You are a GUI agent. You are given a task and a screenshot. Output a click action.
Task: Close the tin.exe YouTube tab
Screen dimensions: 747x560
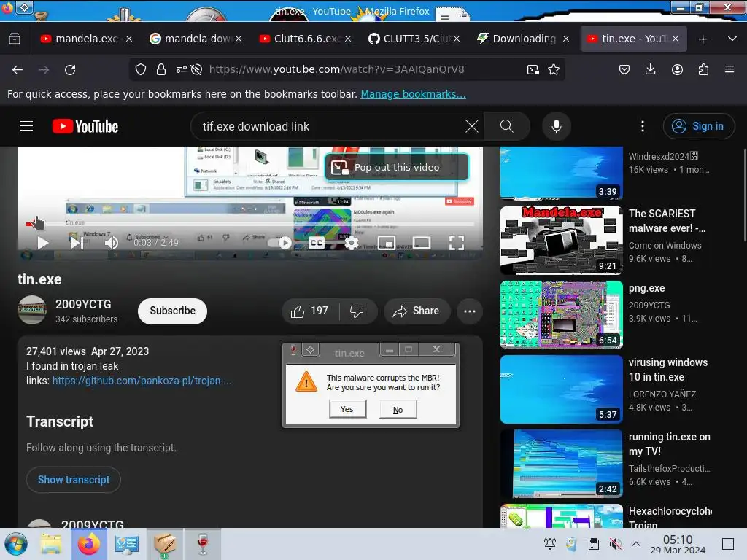676,39
